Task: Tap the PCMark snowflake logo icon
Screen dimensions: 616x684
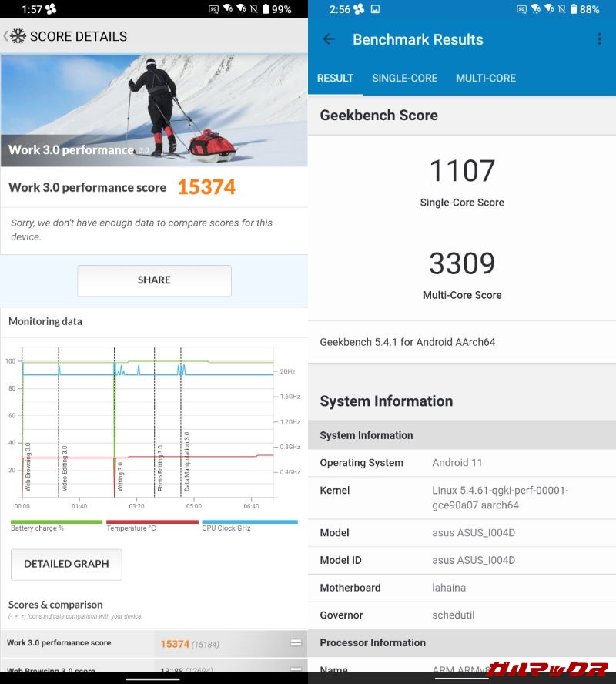Action: pyautogui.click(x=17, y=36)
